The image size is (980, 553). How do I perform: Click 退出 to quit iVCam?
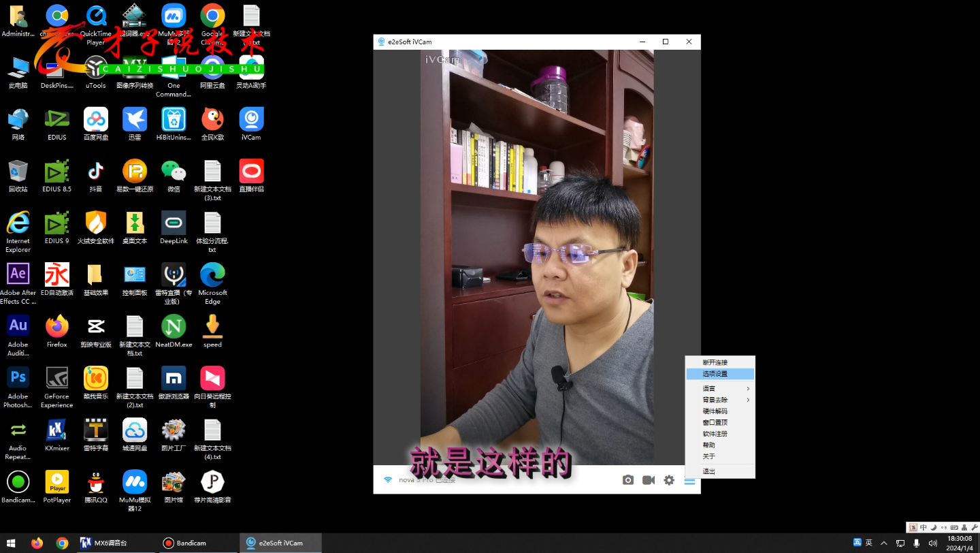[x=708, y=471]
